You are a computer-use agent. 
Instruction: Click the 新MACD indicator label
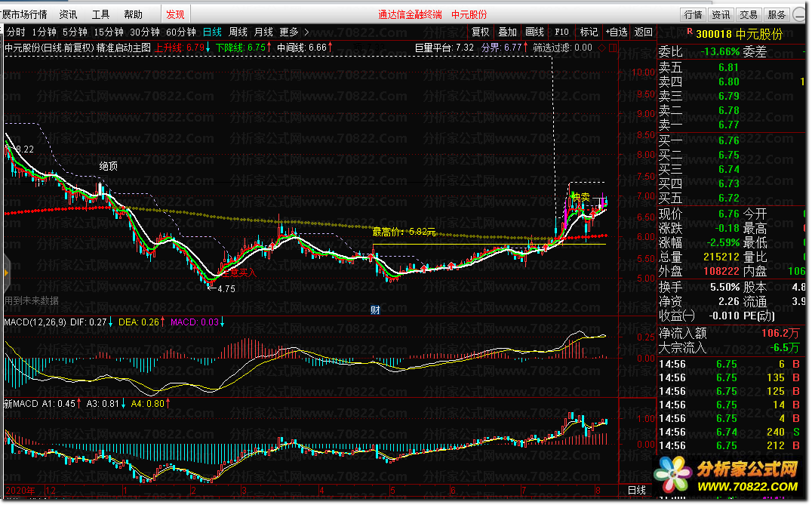[20, 404]
